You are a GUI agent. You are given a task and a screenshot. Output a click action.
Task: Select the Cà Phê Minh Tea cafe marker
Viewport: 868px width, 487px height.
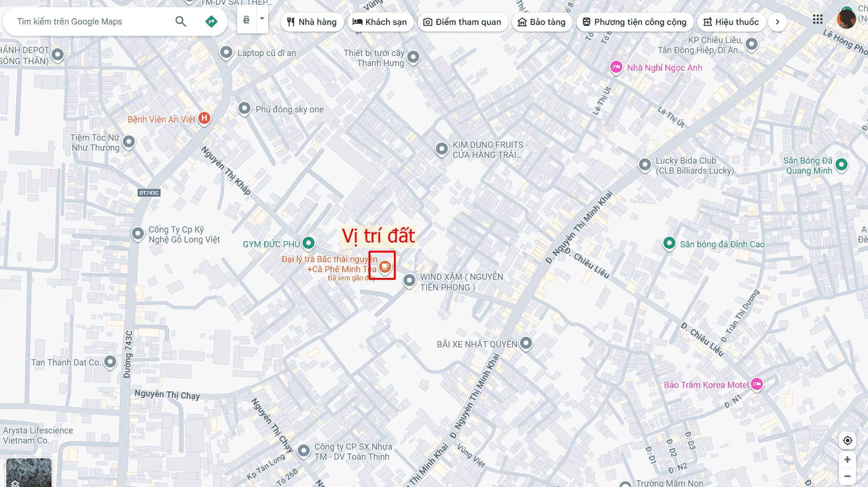tap(385, 266)
